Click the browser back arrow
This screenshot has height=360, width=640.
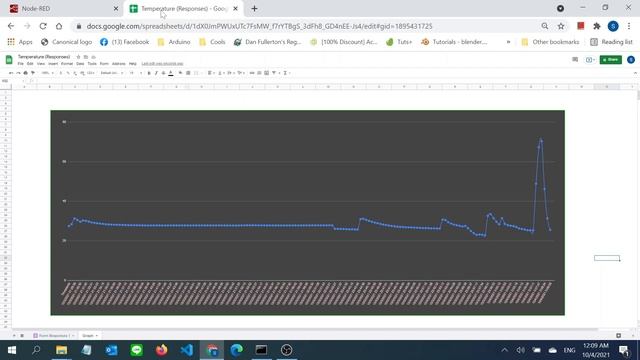(11, 26)
